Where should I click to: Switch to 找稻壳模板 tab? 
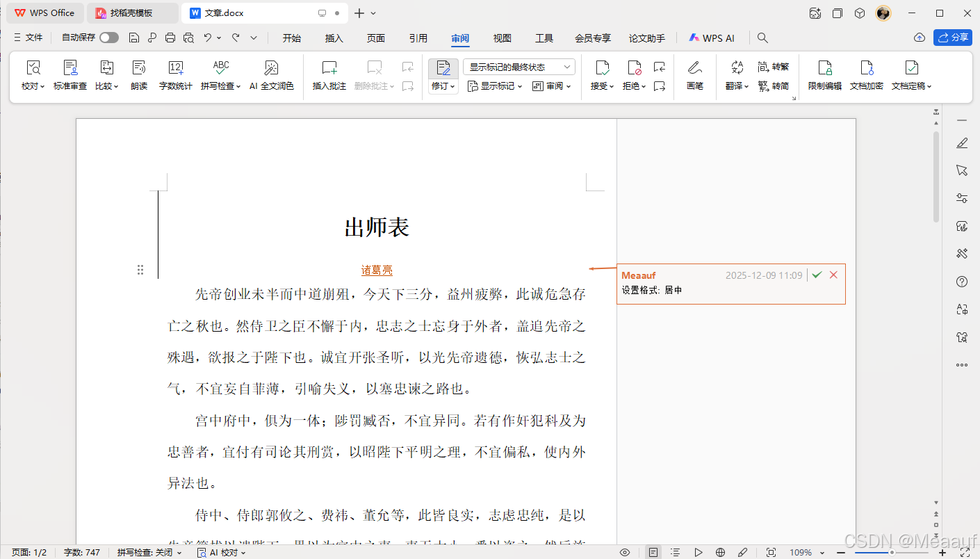(131, 13)
